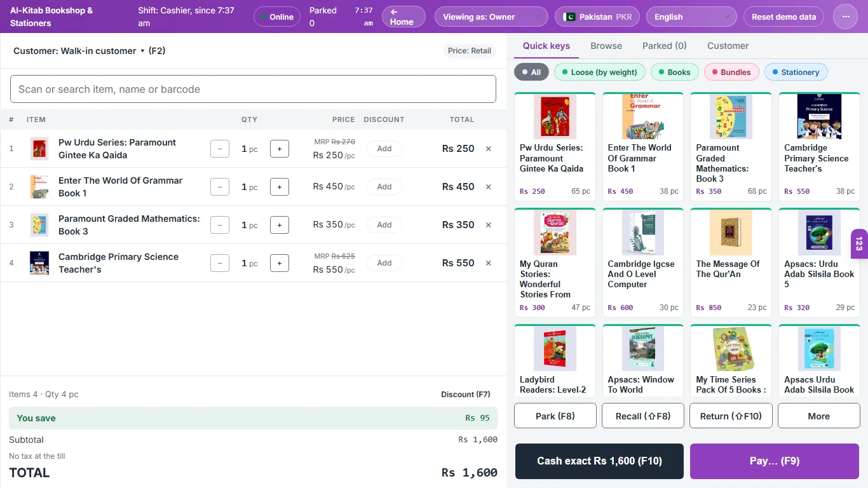Switch to the Browse tab
The height and width of the screenshot is (488, 868).
pos(606,46)
